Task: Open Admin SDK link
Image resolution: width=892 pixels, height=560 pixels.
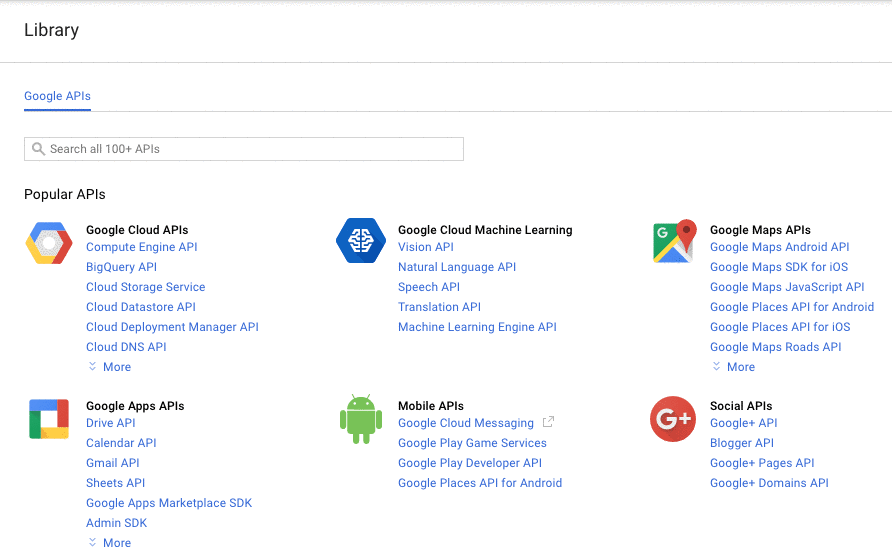Action: 117,522
